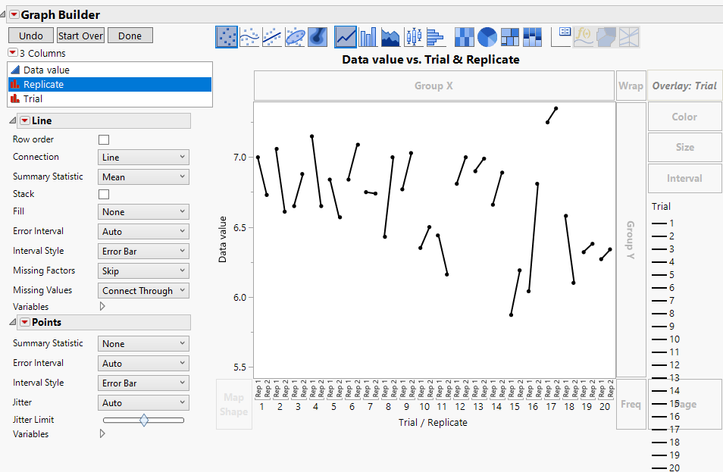This screenshot has width=723, height=472.
Task: Collapse the Points section disclosure triangle
Action: point(12,322)
